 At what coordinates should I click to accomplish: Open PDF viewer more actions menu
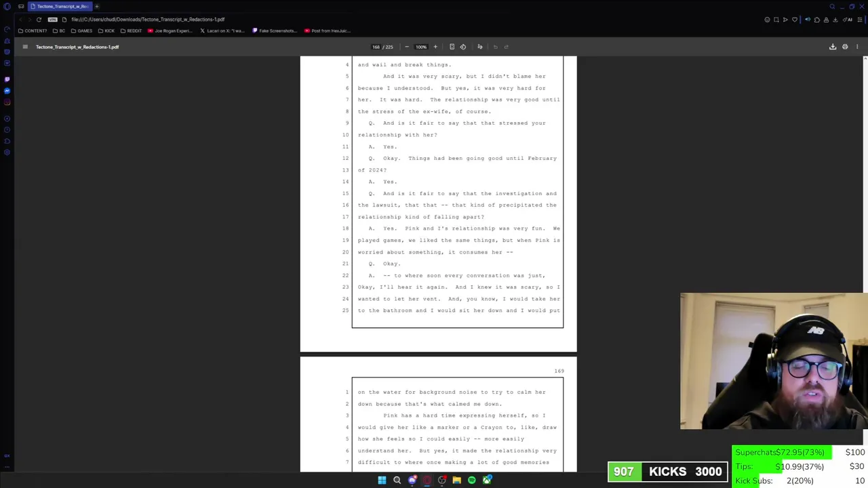pyautogui.click(x=857, y=47)
